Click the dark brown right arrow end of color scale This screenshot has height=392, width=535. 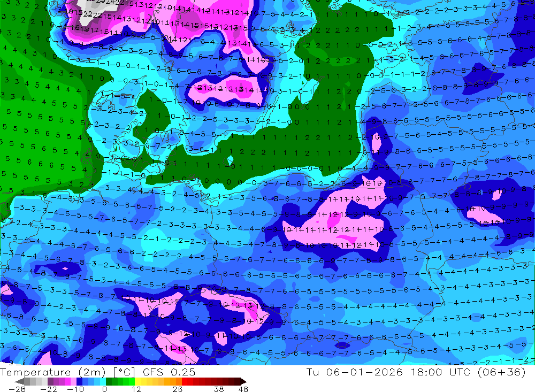243,381
